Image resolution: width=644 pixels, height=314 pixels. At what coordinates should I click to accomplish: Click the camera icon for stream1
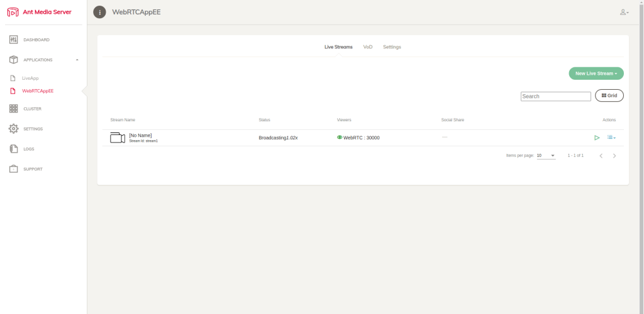click(118, 138)
